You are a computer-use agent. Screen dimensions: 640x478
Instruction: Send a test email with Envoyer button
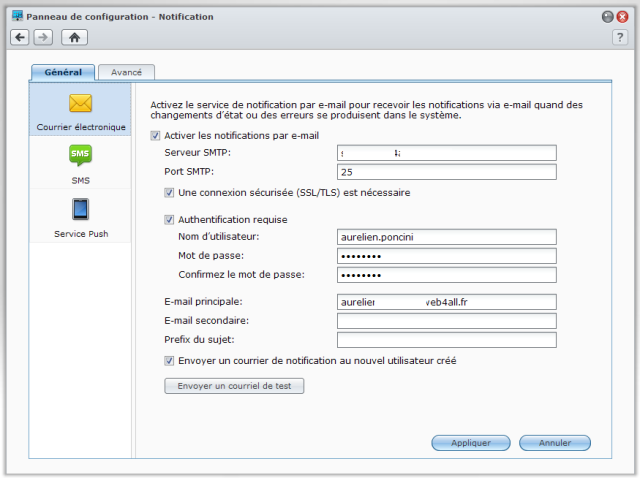point(234,385)
